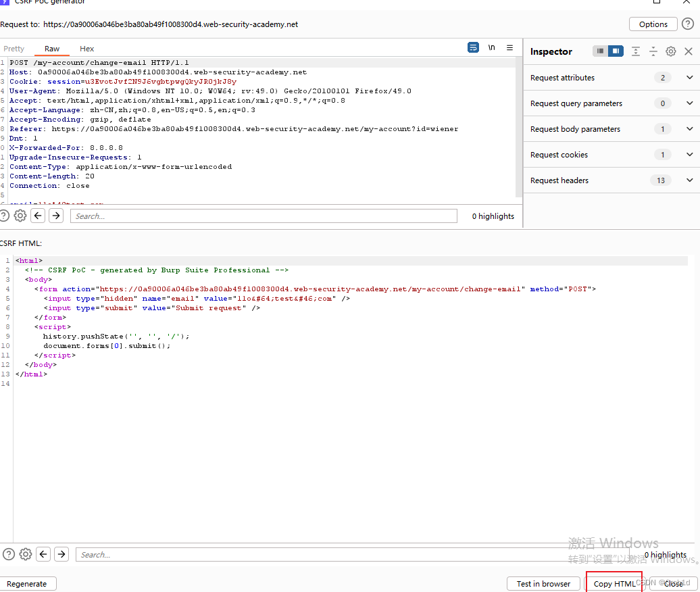700x592 pixels.
Task: Open request search settings gear
Action: [x=20, y=216]
